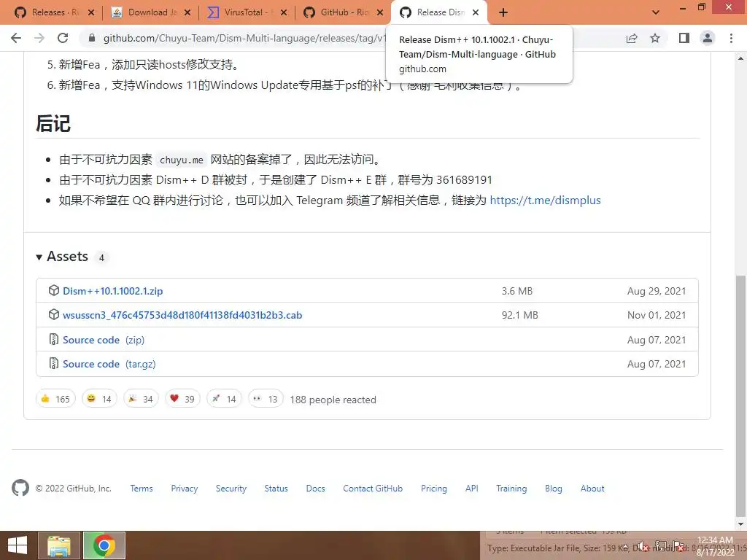Click the taskbar clock showing 12:34 AM
This screenshot has width=747, height=560.
715,545
